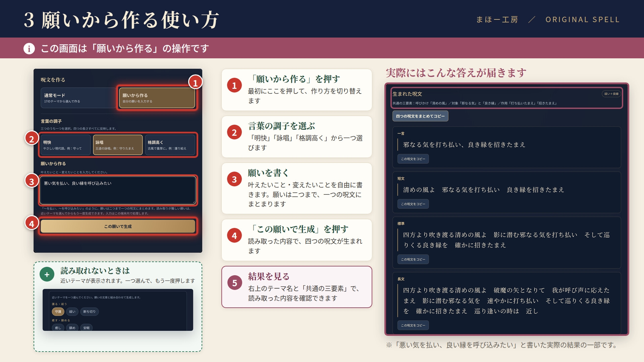Click the 生まれた呪文 heading
The height and width of the screenshot is (362, 644).
point(407,94)
